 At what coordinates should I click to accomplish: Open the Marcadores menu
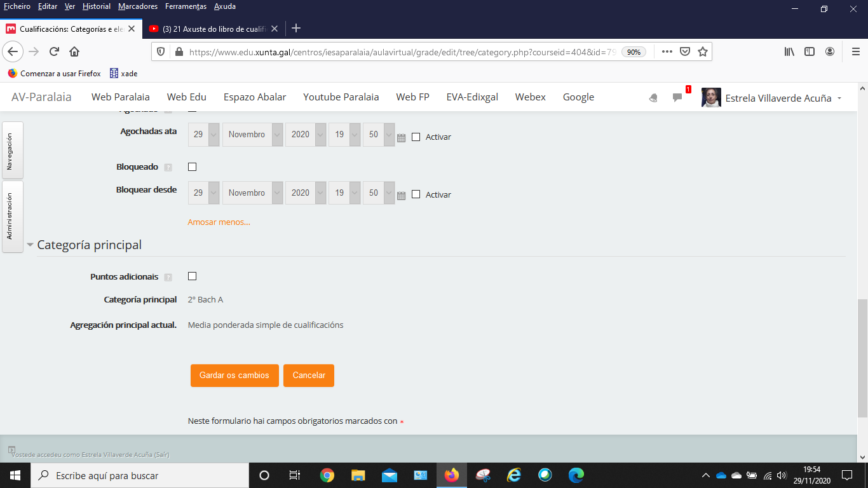tap(139, 6)
